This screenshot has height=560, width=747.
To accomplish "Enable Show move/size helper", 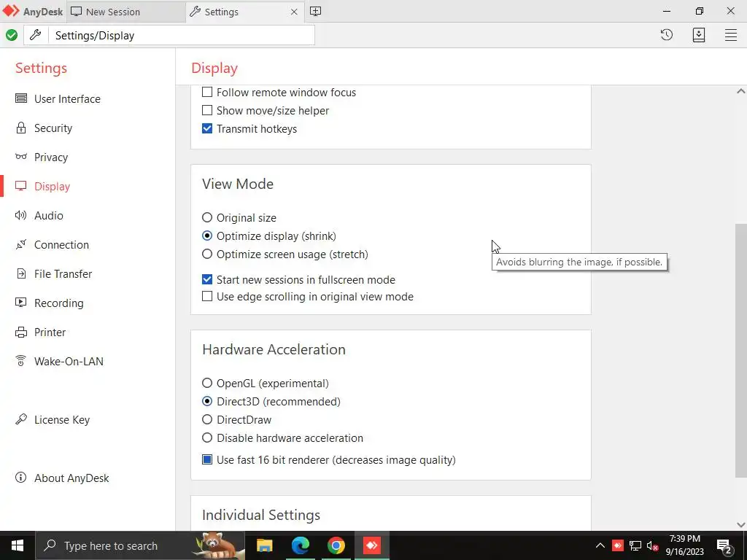I will pyautogui.click(x=207, y=110).
